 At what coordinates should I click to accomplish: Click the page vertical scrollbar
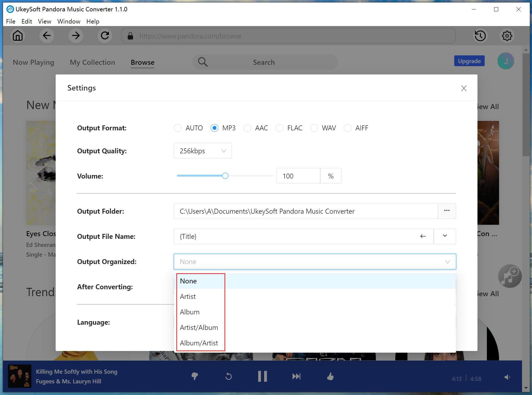point(526,105)
